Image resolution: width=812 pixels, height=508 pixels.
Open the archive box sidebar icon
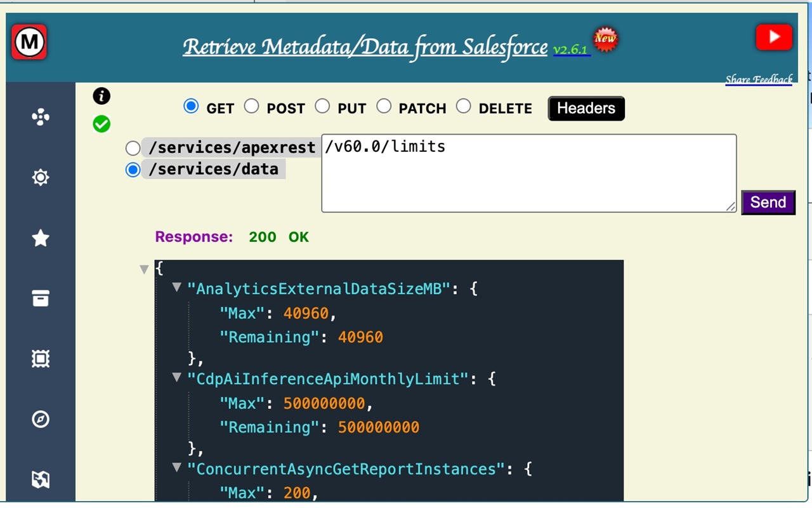click(41, 298)
